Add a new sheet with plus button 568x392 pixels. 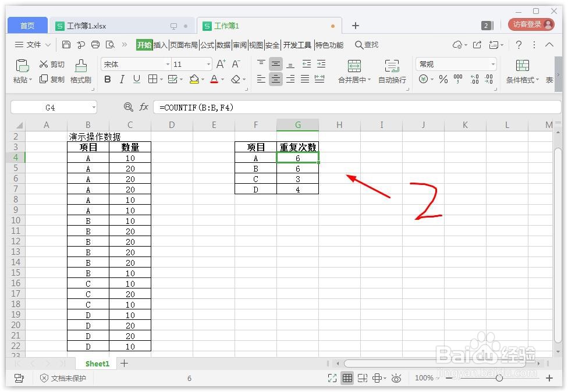(x=125, y=363)
